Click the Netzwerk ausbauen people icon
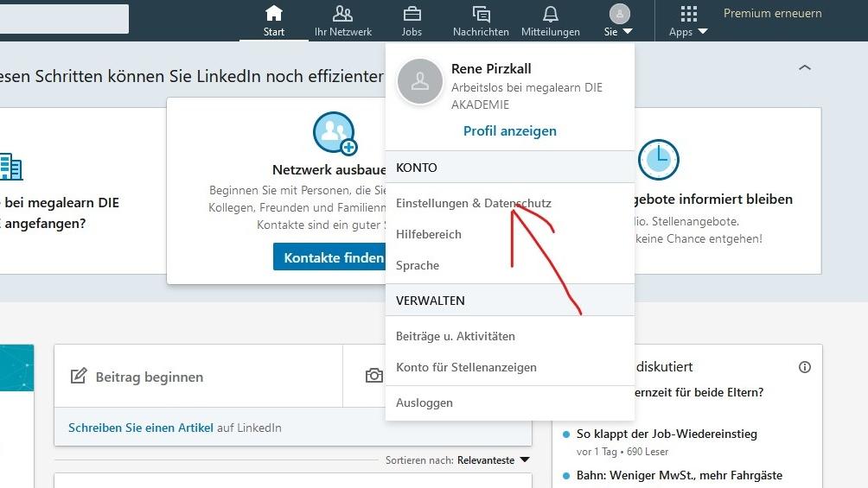868x488 pixels. (335, 133)
